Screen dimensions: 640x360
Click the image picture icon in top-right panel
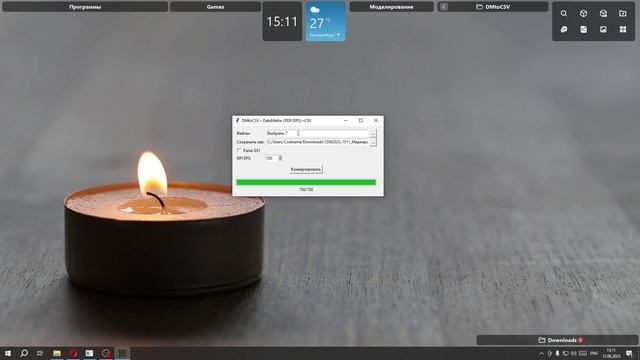click(x=603, y=29)
